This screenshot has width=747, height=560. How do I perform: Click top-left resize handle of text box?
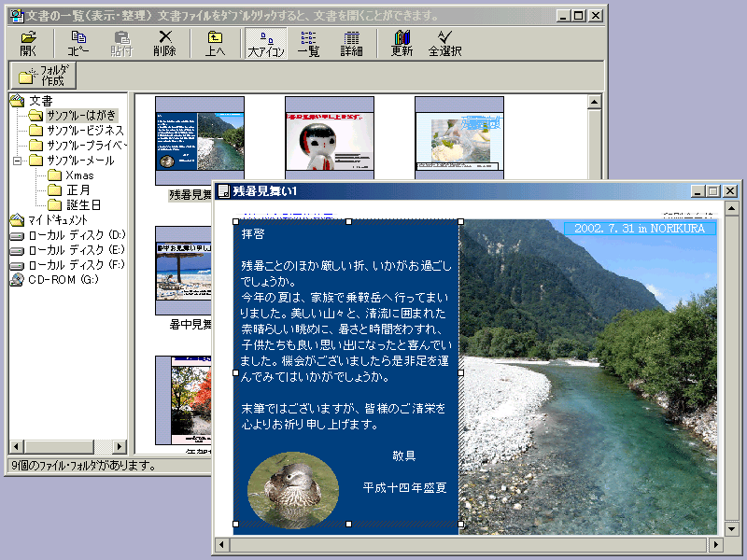[x=235, y=221]
